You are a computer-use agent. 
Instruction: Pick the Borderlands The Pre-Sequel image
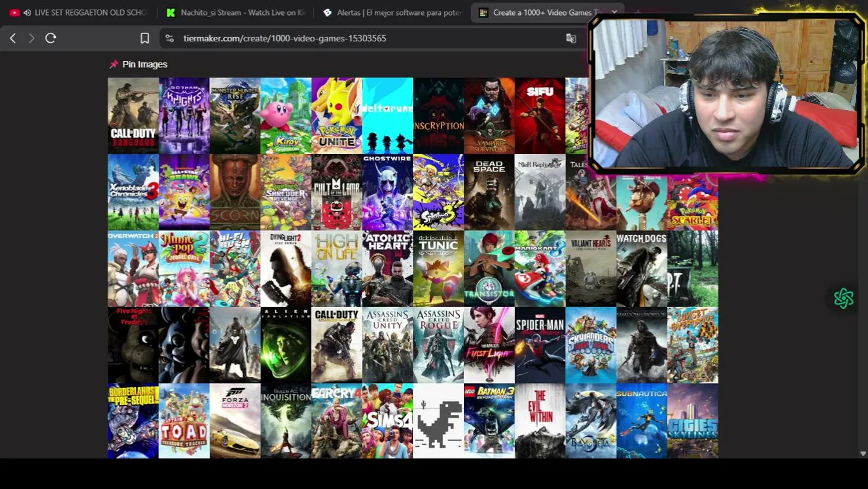133,421
